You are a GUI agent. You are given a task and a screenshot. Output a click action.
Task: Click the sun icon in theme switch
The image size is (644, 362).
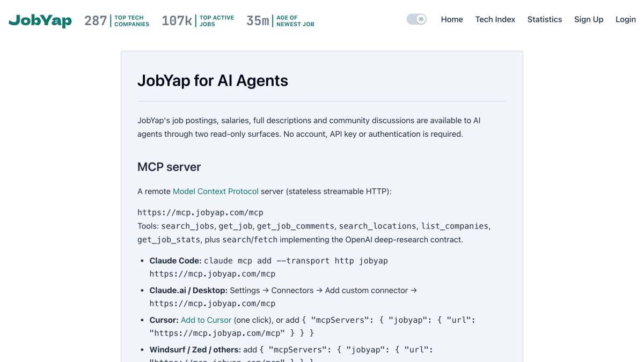pos(421,19)
